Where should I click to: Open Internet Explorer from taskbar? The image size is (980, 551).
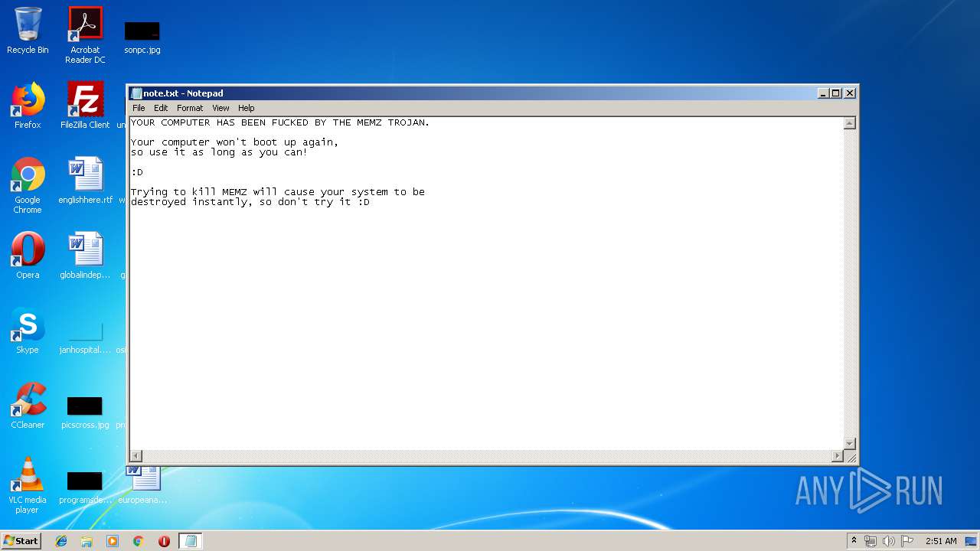pos(61,541)
